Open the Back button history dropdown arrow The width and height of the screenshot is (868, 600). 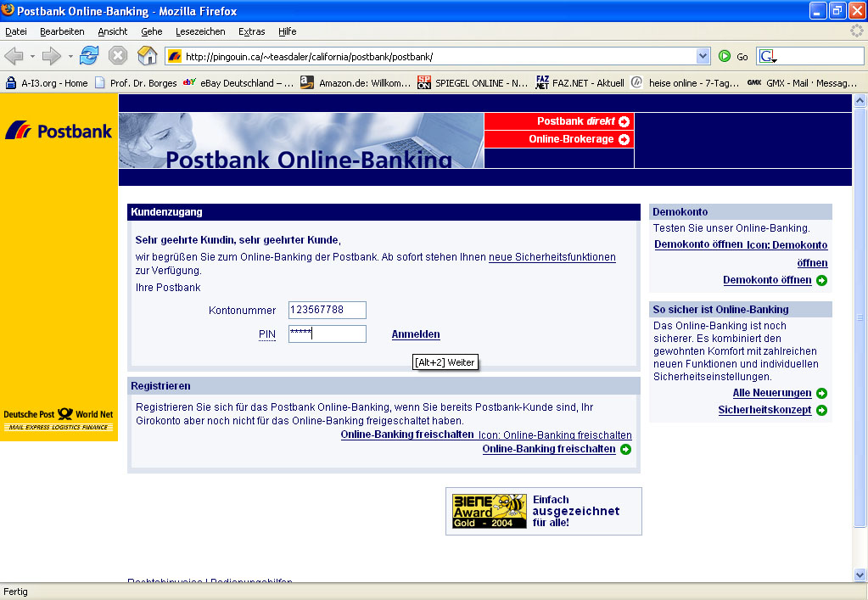(x=32, y=56)
